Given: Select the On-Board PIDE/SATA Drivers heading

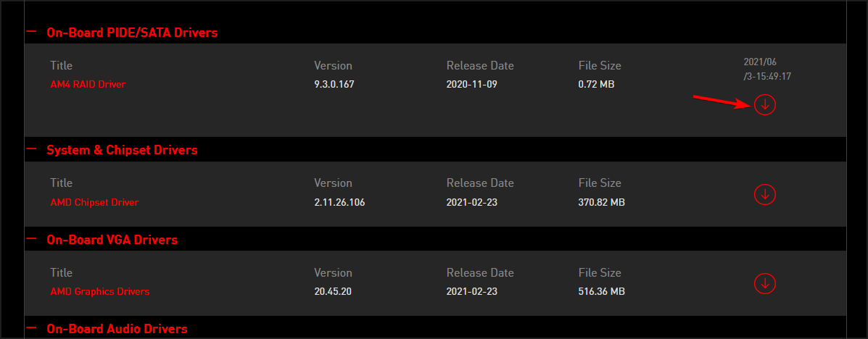Looking at the screenshot, I should [x=132, y=33].
